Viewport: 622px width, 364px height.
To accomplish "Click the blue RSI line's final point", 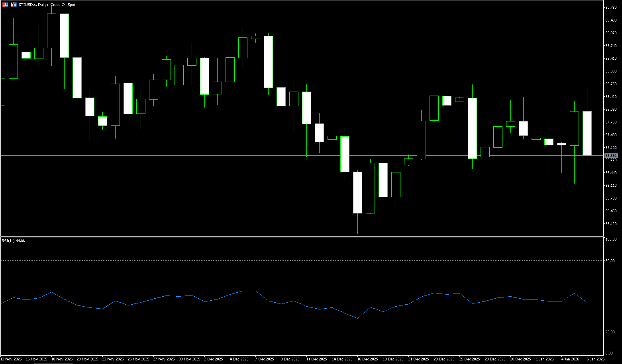I will point(587,302).
